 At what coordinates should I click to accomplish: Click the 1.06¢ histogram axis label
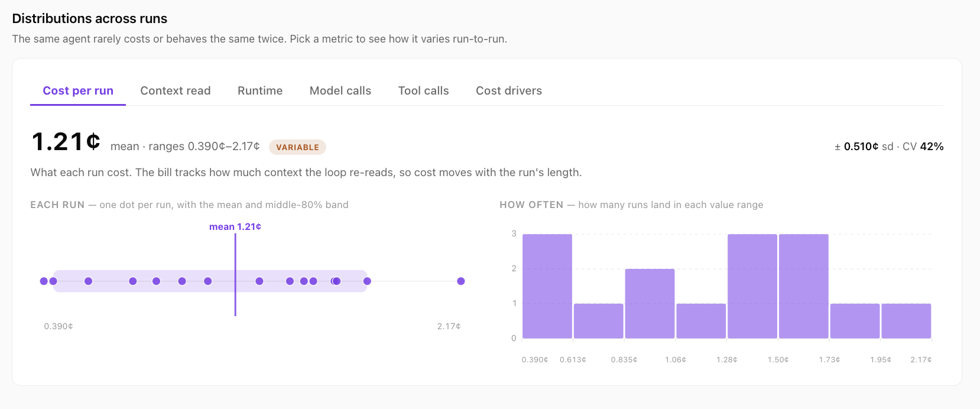point(676,359)
